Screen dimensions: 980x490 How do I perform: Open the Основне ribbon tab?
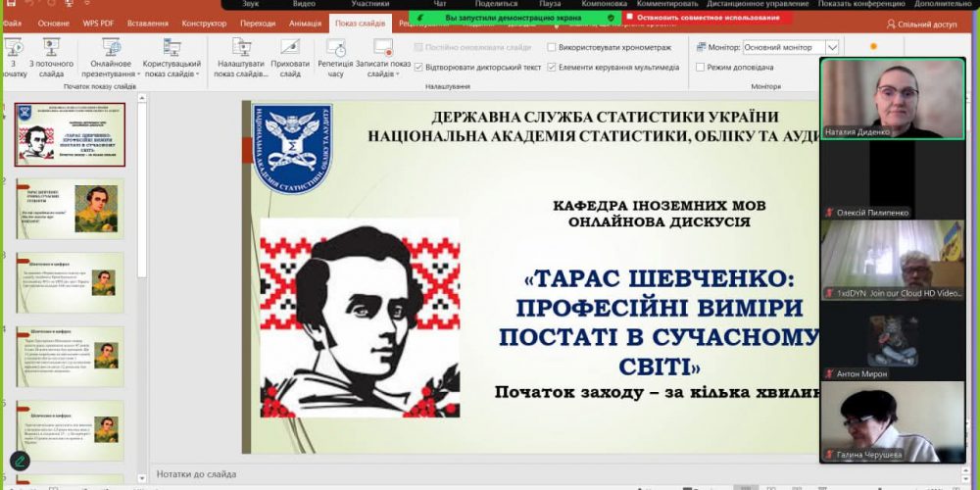[x=54, y=24]
